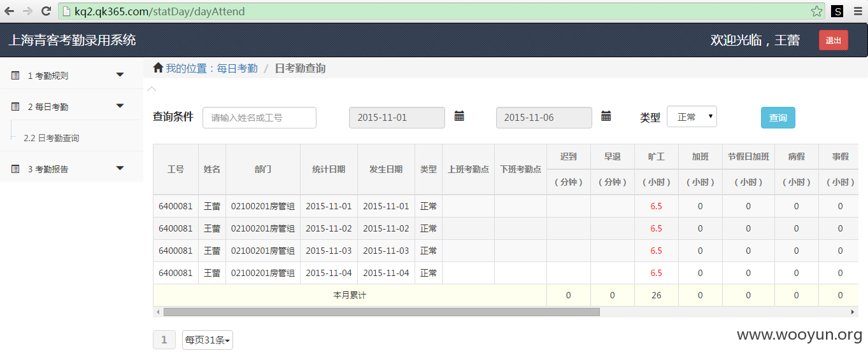Open calendar icon beside end date 2015-11-06
868x353 pixels.
pyautogui.click(x=606, y=116)
